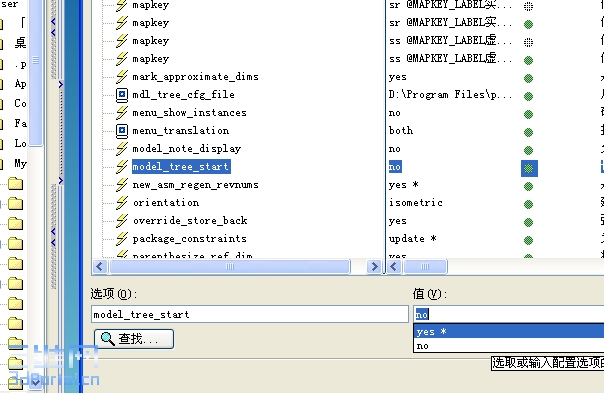Click the value 'yes' for mark_approximate_dims
The image size is (604, 395).
[x=398, y=77]
